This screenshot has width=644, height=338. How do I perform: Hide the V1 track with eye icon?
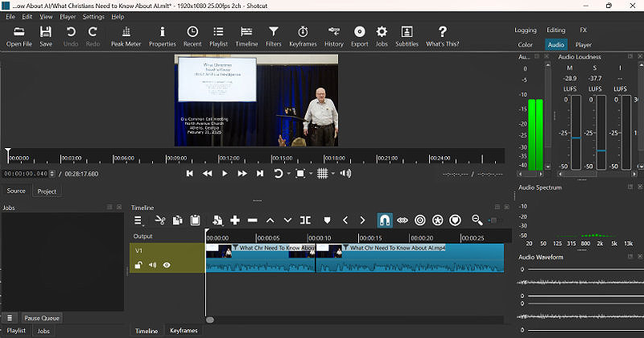pyautogui.click(x=167, y=265)
